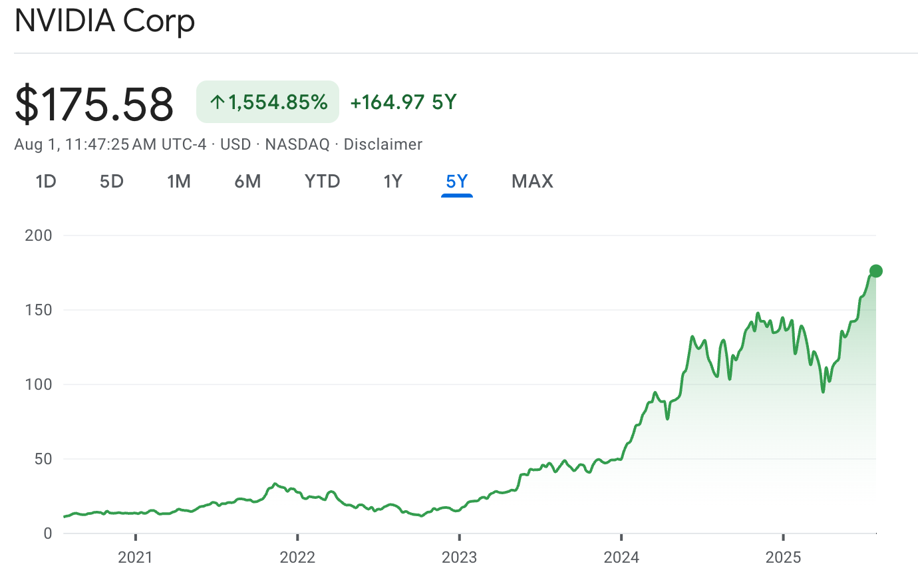Show the 1M price history
The width and height of the screenshot is (918, 588).
179,182
